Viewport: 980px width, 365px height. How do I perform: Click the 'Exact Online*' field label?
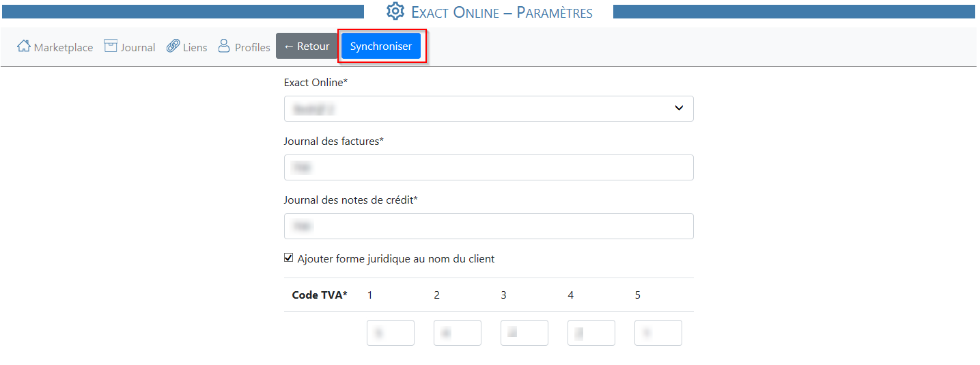click(316, 83)
